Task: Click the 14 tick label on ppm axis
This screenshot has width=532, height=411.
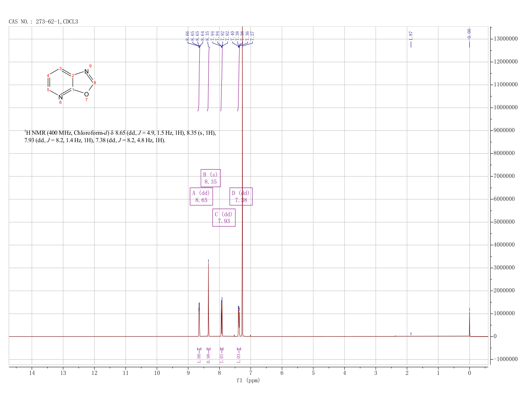Action: 32,373
